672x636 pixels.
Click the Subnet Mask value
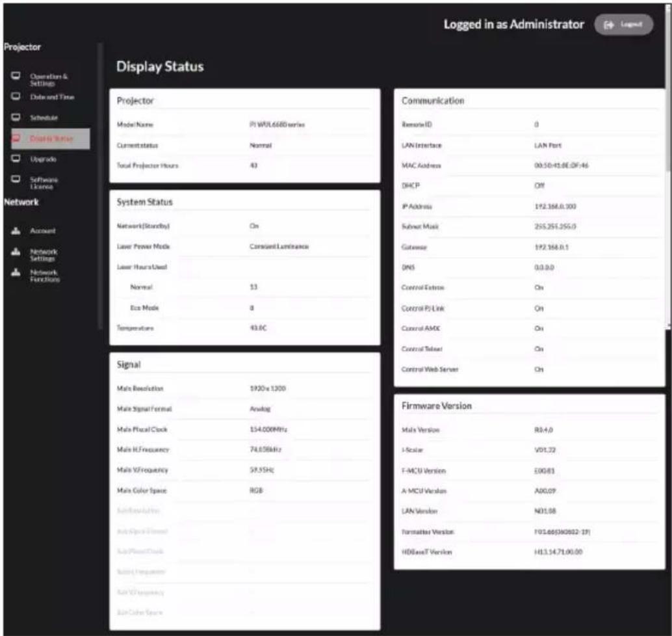pyautogui.click(x=555, y=226)
